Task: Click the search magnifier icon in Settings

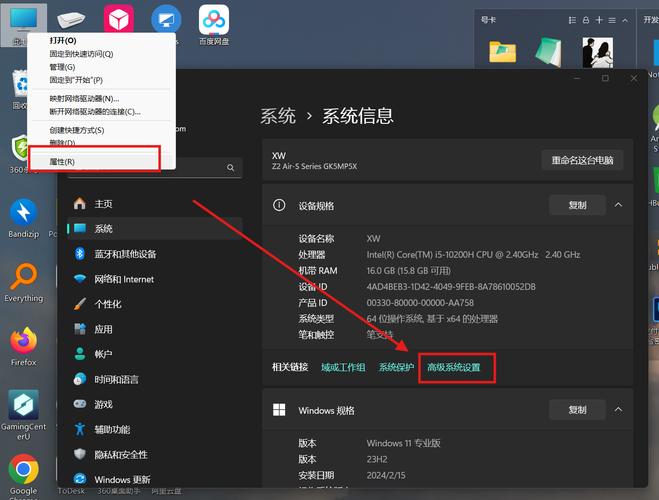Action: pyautogui.click(x=230, y=168)
